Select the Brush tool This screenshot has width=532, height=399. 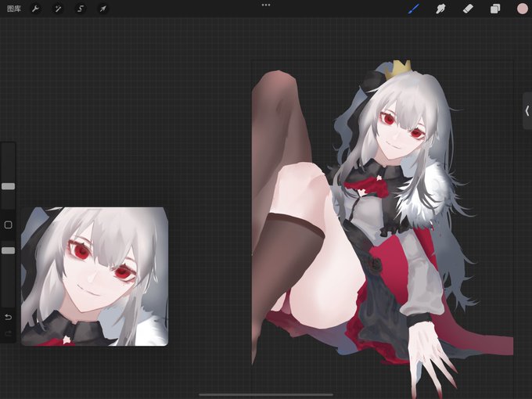point(414,9)
